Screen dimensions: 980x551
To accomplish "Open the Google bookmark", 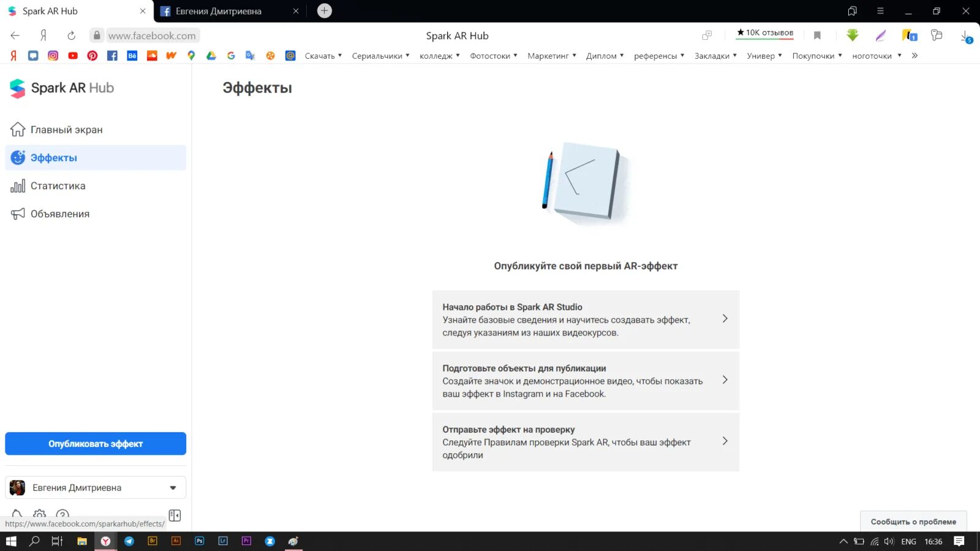I will coord(231,56).
